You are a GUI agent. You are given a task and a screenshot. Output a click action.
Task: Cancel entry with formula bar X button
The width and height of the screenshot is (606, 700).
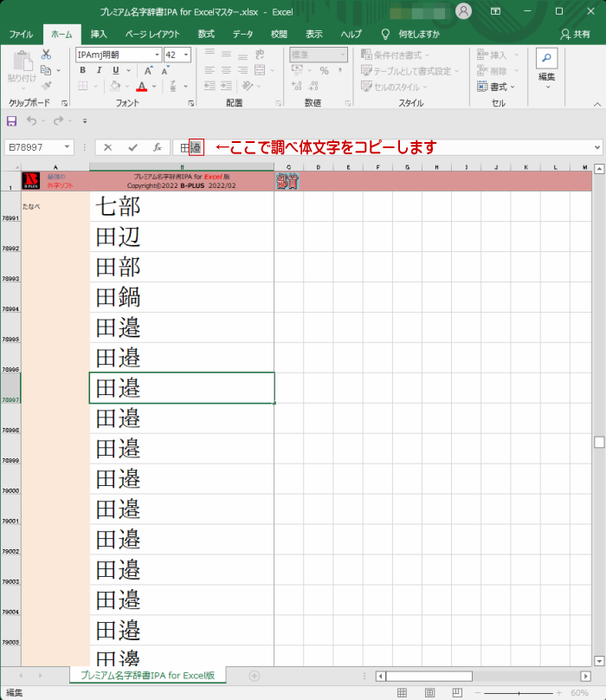108,147
